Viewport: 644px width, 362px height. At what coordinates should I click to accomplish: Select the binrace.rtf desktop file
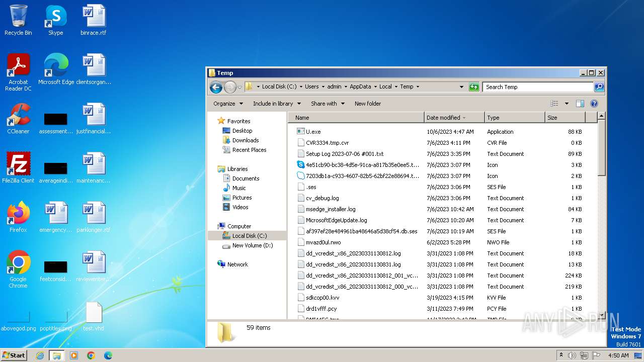(94, 20)
